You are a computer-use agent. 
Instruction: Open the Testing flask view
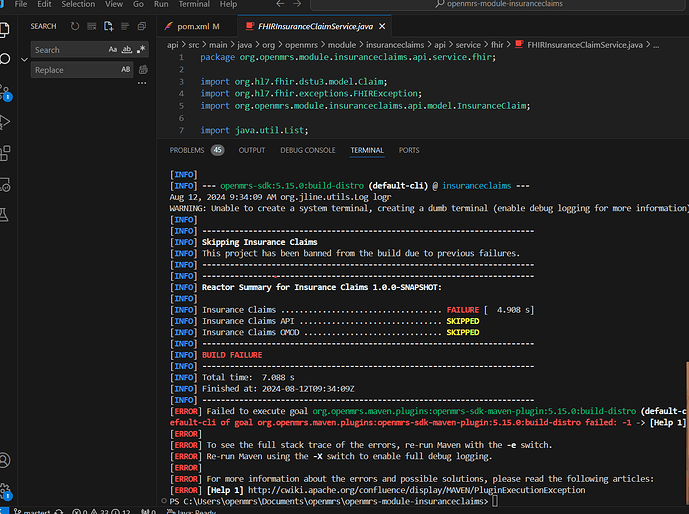[x=4, y=215]
